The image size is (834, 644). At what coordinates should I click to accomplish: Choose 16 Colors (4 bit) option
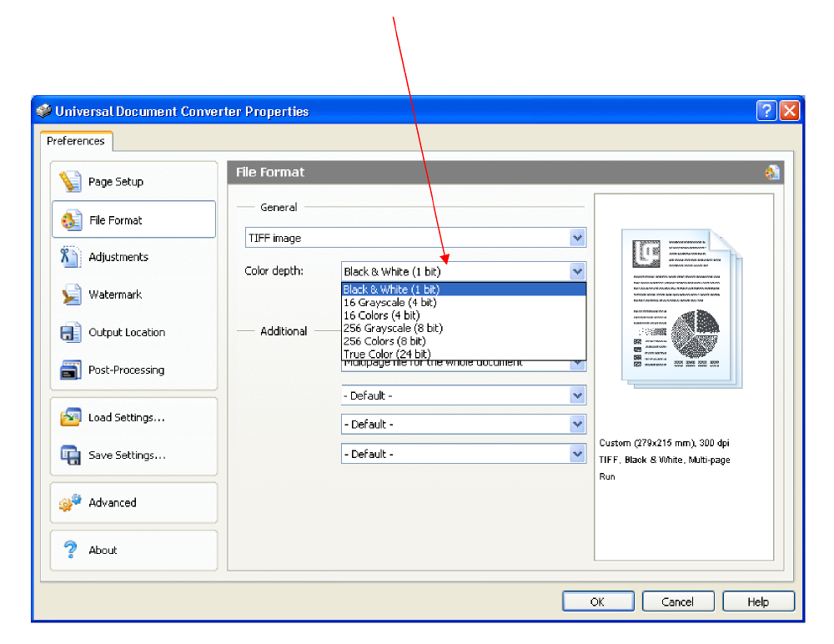pos(463,315)
